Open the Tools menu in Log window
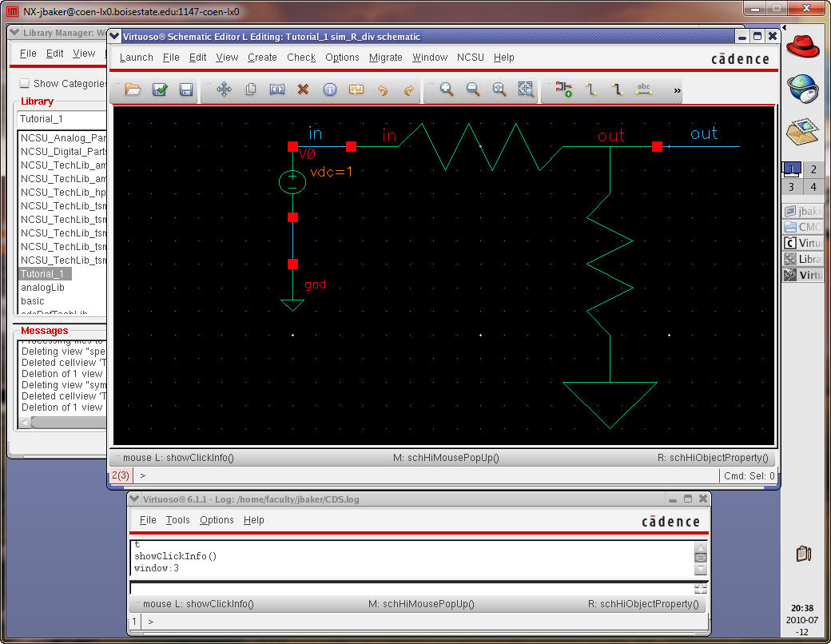The height and width of the screenshot is (644, 831). pos(177,520)
